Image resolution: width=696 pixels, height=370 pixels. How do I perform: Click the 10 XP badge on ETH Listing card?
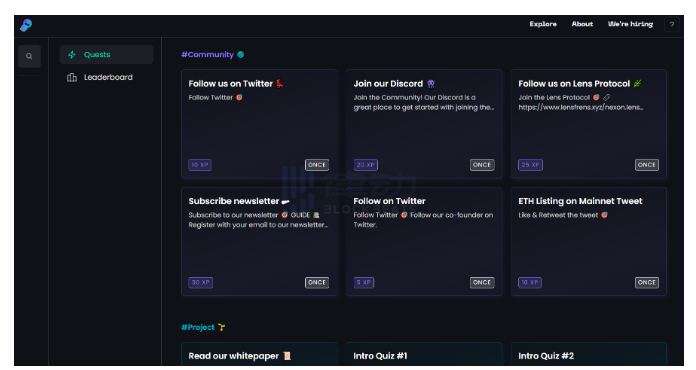tap(530, 282)
